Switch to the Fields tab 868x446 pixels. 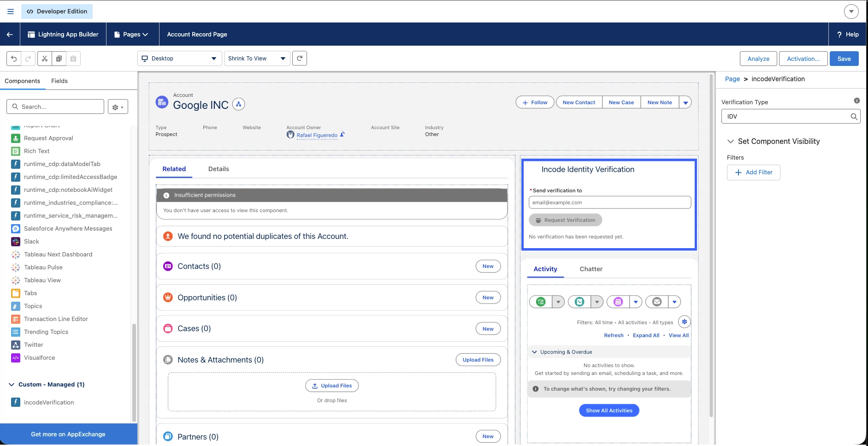point(59,81)
